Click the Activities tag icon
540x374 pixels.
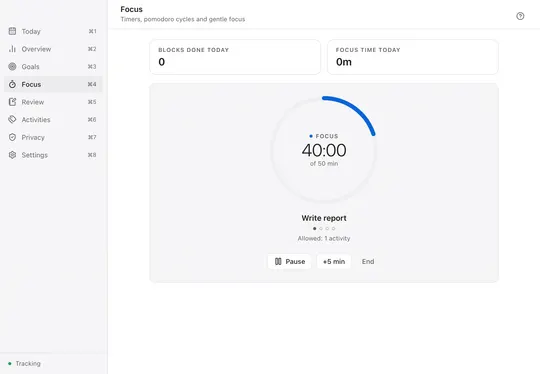12,120
